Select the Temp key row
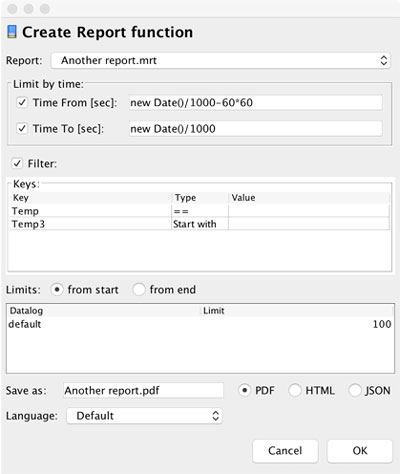The height and width of the screenshot is (474, 400). coord(200,211)
